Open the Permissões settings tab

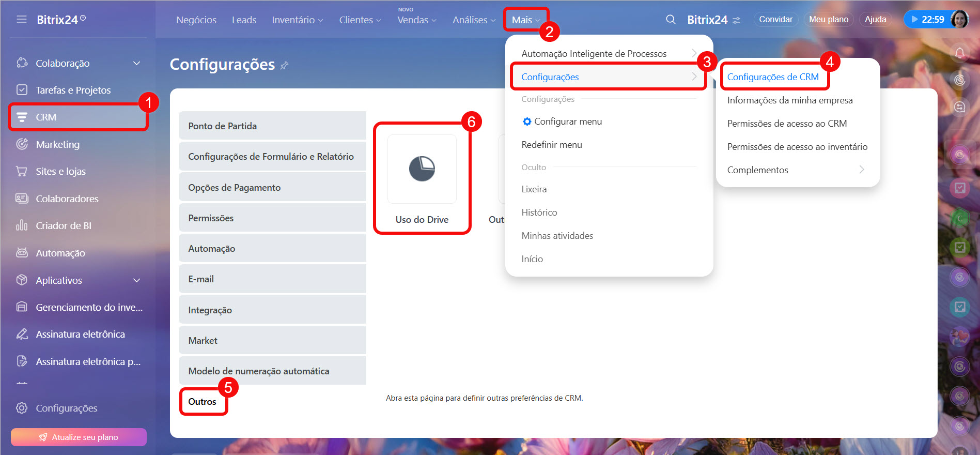tap(272, 218)
